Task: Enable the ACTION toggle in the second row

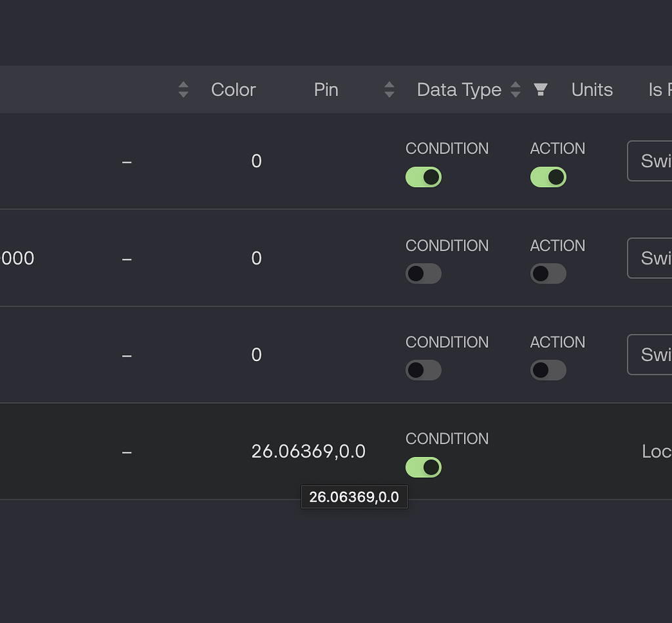Action: click(548, 274)
